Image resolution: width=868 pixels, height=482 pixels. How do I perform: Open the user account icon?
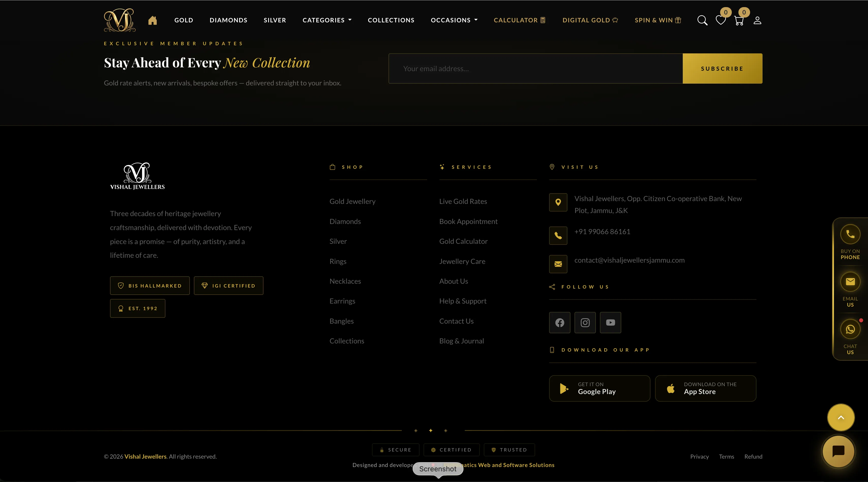pos(757,20)
